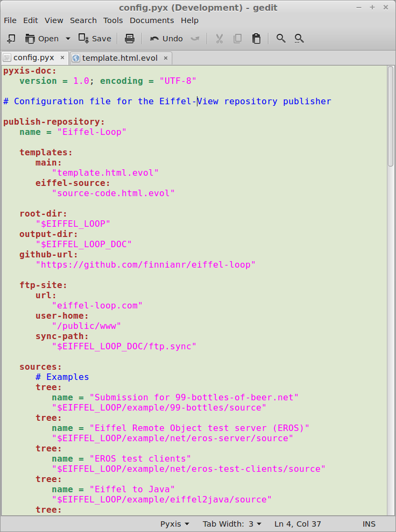396x532 pixels.
Task: Click the Redo arrow icon
Action: coord(195,39)
